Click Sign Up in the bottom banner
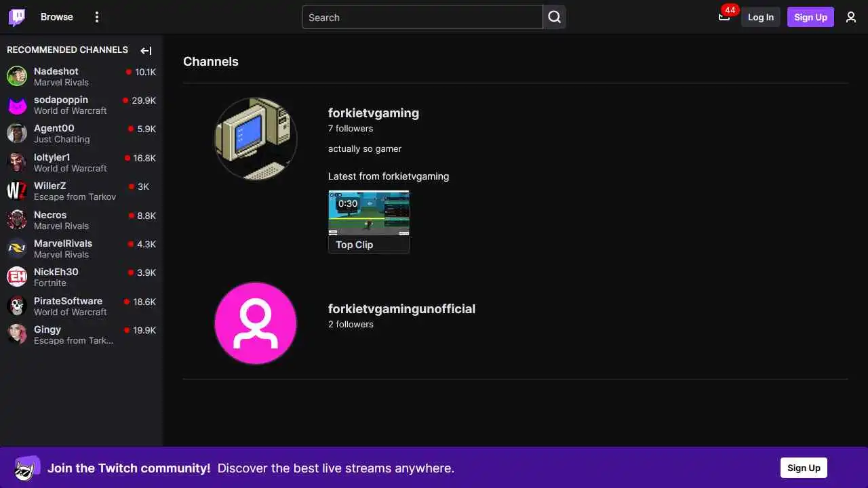This screenshot has height=488, width=868. pos(804,468)
